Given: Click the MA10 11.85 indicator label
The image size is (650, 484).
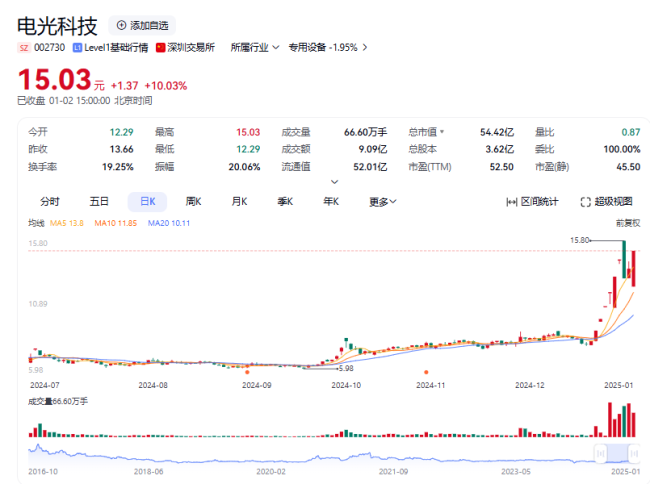Looking at the screenshot, I should pyautogui.click(x=116, y=223).
